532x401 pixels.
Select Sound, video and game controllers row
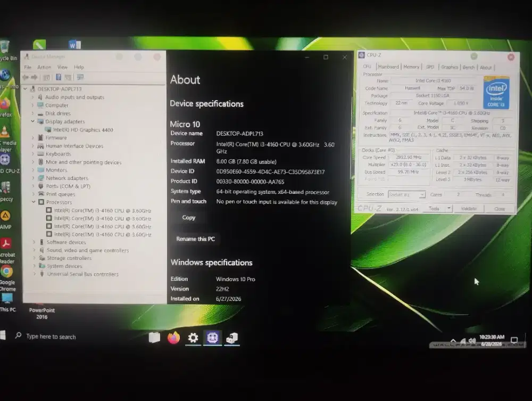tap(88, 250)
